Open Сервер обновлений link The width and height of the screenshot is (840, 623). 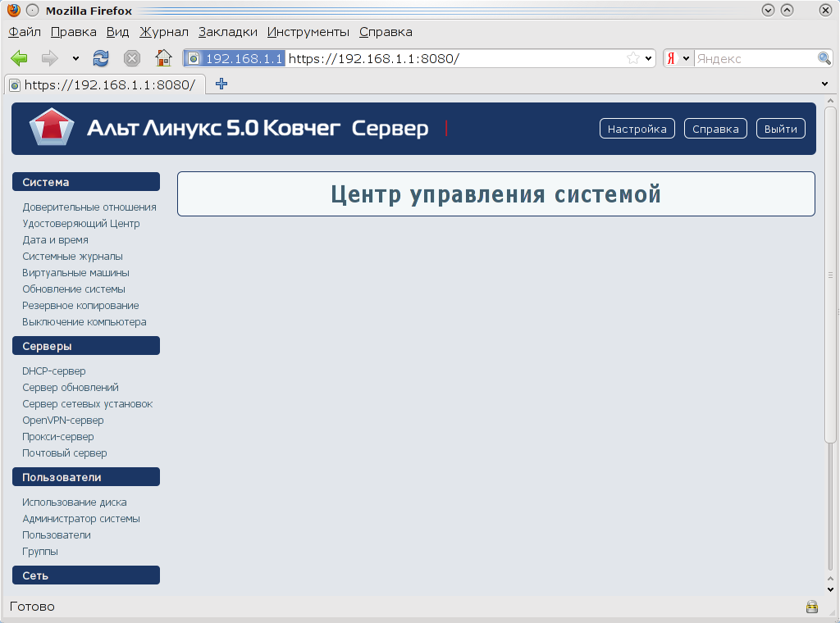(71, 388)
